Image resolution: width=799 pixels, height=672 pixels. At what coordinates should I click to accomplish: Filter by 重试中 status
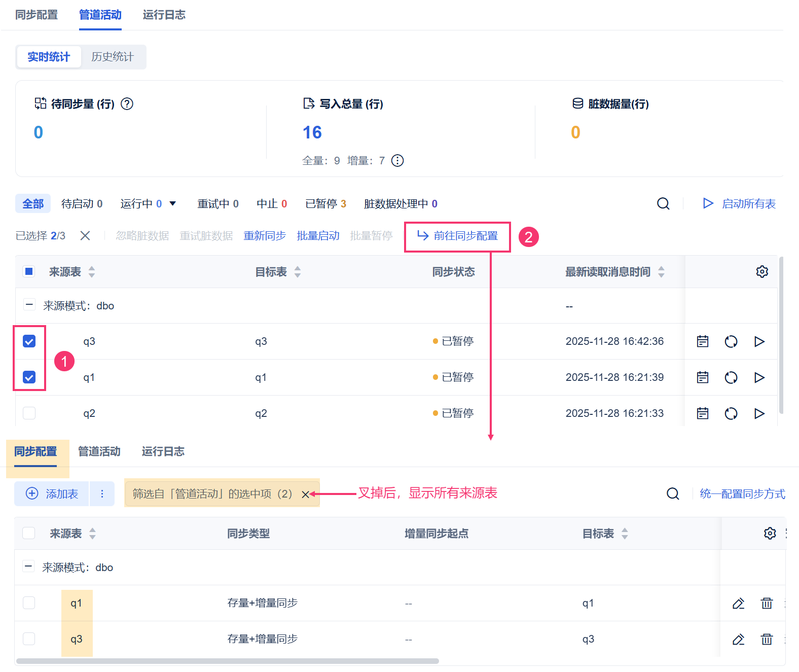pos(218,204)
